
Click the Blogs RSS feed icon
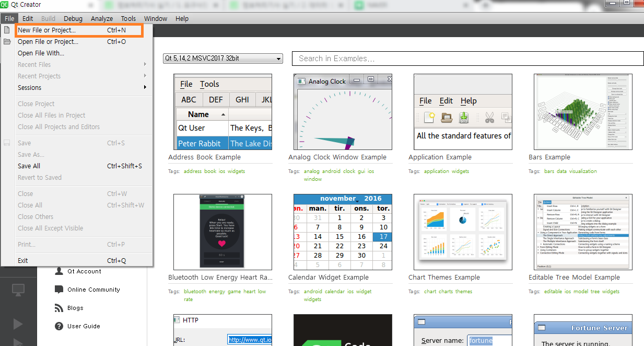pyautogui.click(x=59, y=308)
